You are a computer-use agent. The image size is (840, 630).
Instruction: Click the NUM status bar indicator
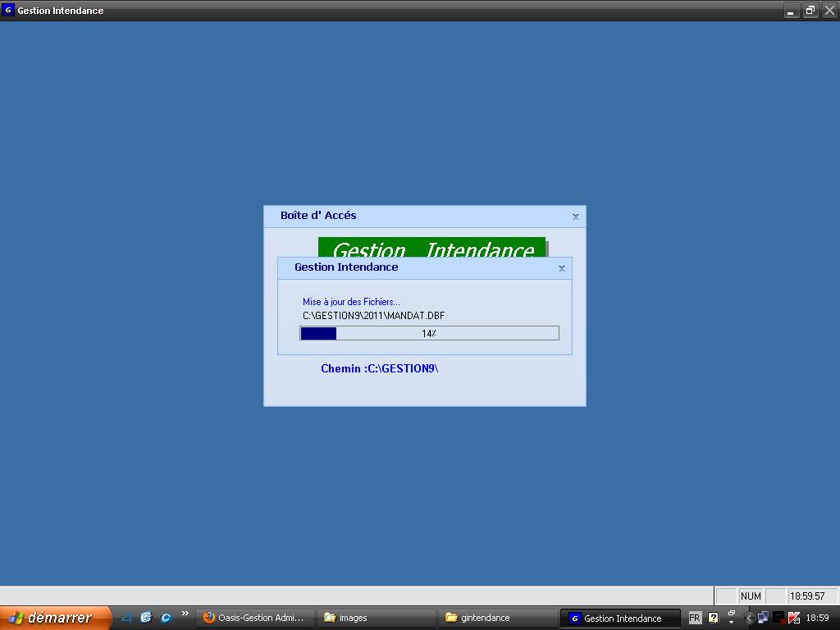pos(751,596)
